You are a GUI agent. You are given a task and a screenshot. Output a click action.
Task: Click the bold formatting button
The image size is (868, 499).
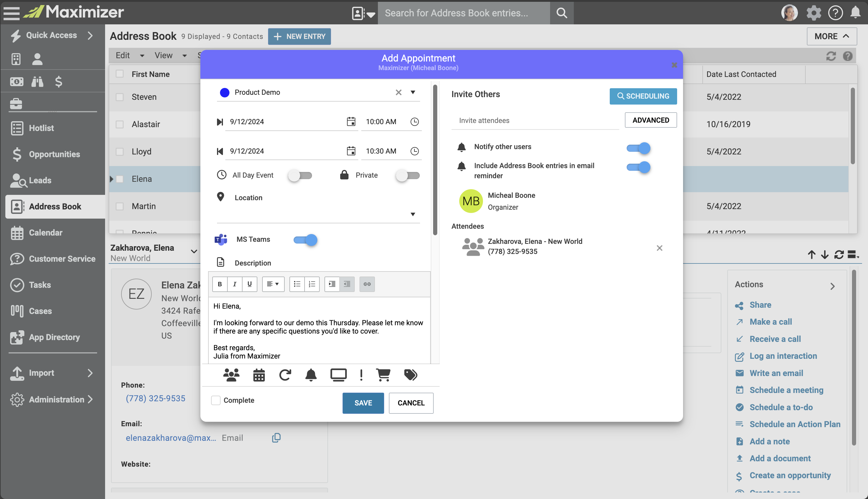tap(220, 284)
